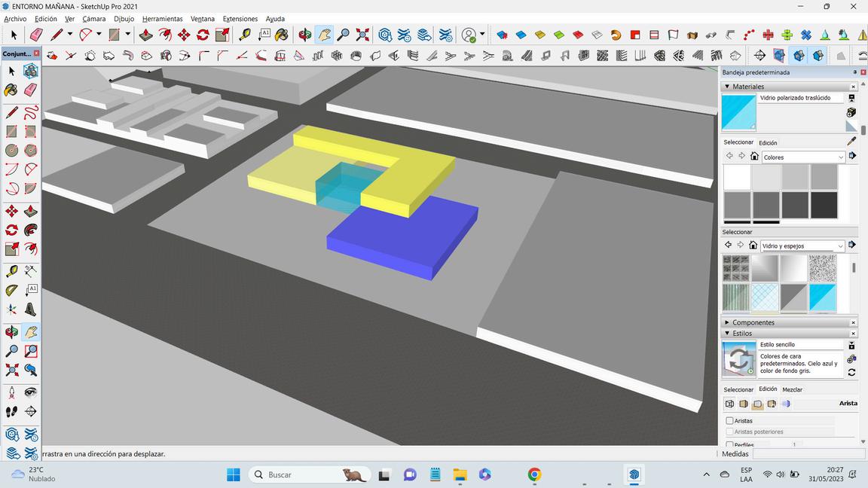Choose the Paint Bucket tool in top toolbar
Viewport: 868px width, 488px height.
[282, 35]
